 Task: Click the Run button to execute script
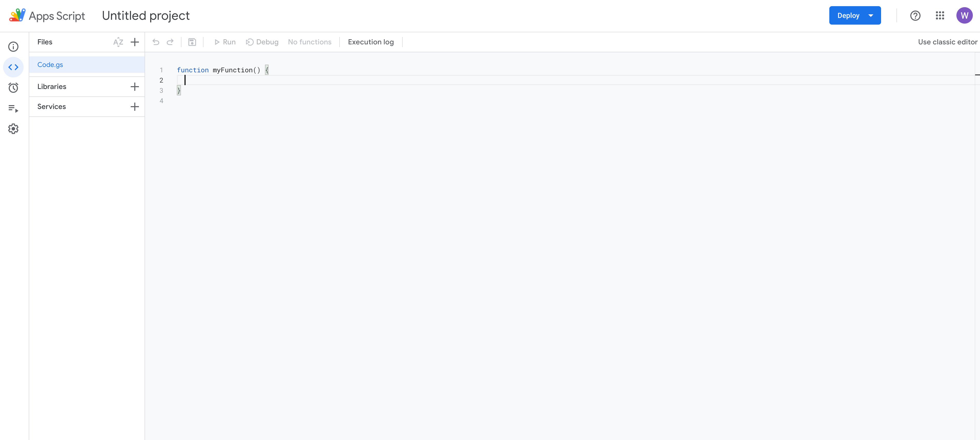[224, 42]
